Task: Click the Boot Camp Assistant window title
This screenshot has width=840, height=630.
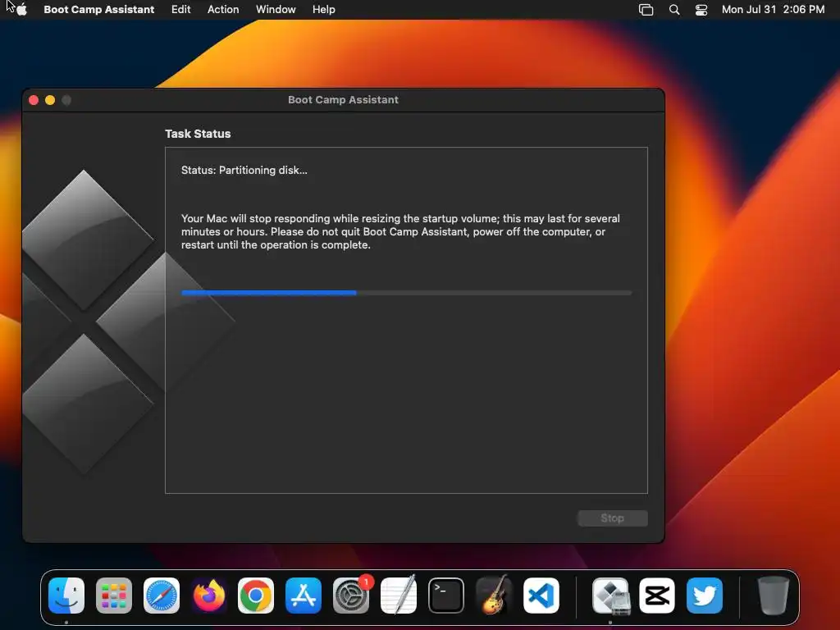Action: [x=344, y=99]
